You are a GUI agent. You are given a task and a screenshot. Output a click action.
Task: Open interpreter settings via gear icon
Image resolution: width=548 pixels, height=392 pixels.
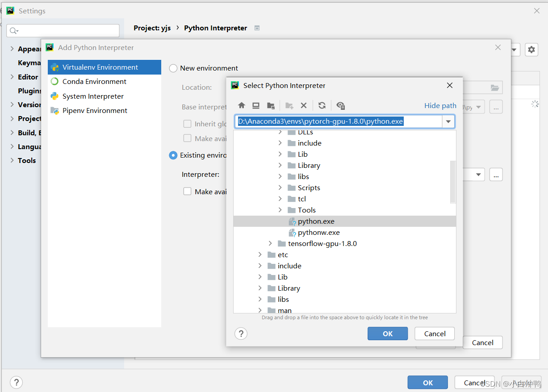[531, 50]
